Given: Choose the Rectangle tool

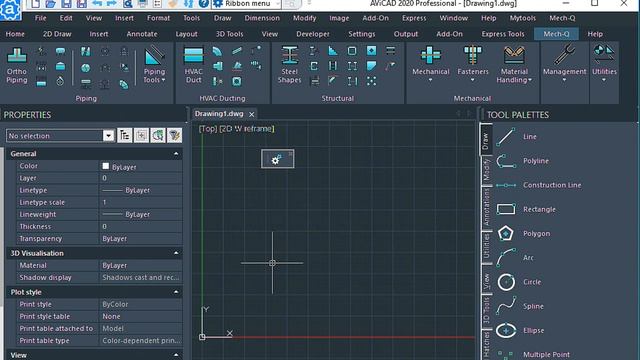Looking at the screenshot, I should click(x=526, y=209).
